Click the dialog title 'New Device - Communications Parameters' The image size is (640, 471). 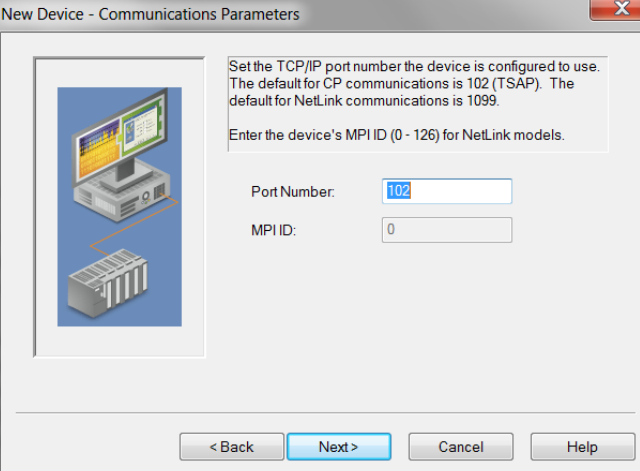click(150, 14)
